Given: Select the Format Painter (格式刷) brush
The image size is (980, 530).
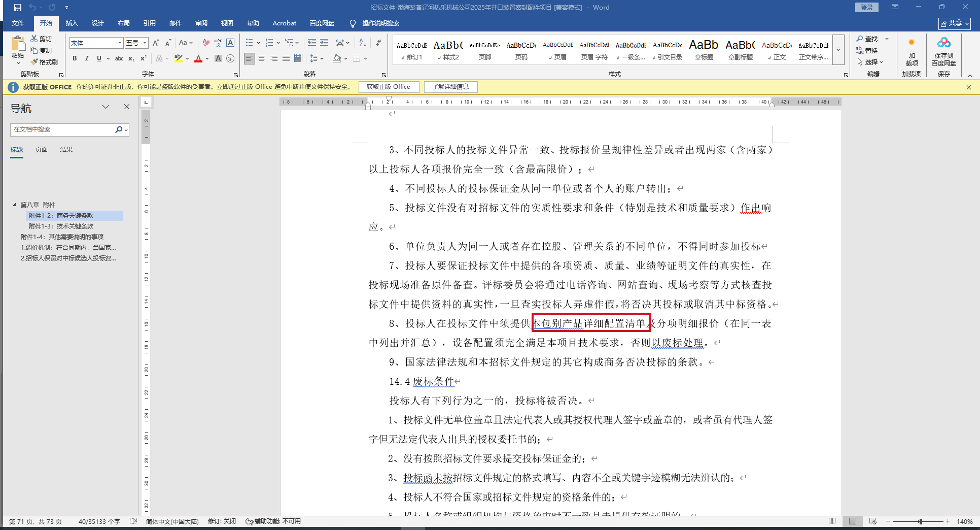Looking at the screenshot, I should (34, 62).
